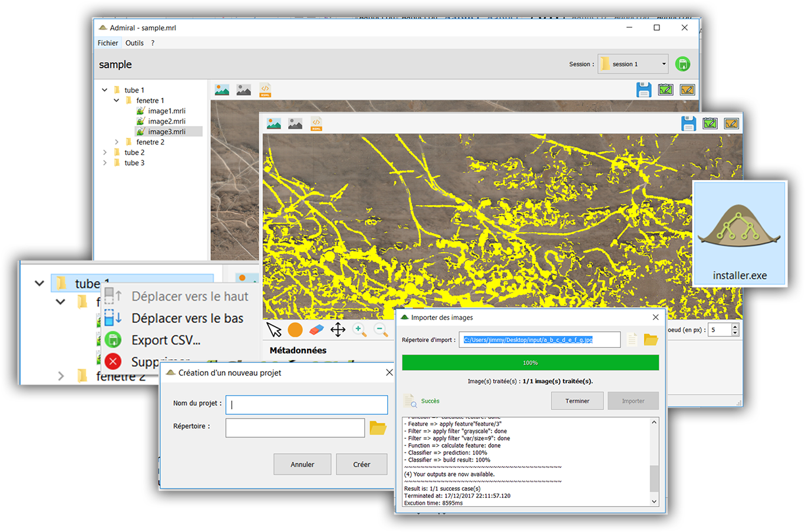Close the Création d'un nouveau projet dialog
This screenshot has width=805, height=532.
[389, 372]
